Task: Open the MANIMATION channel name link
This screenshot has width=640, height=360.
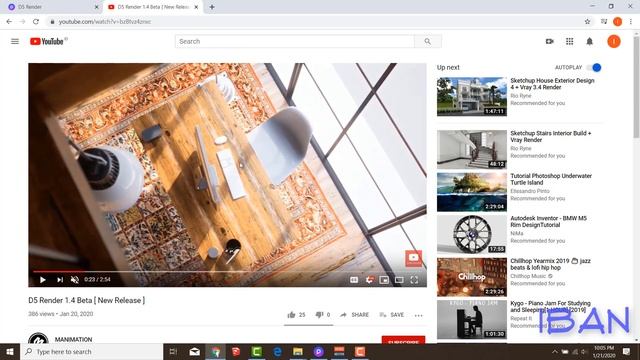Action: [73, 339]
